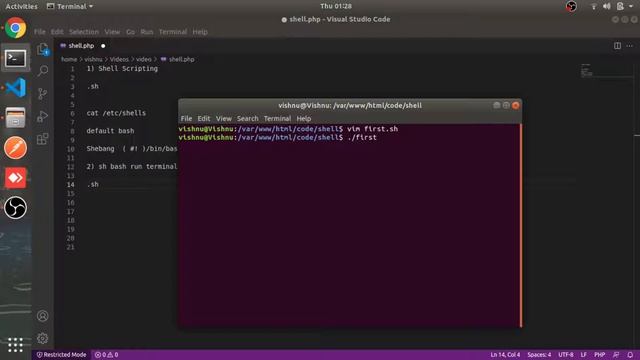This screenshot has height=360, width=640.
Task: Open the volume icon in top panel
Action: tap(607, 6)
